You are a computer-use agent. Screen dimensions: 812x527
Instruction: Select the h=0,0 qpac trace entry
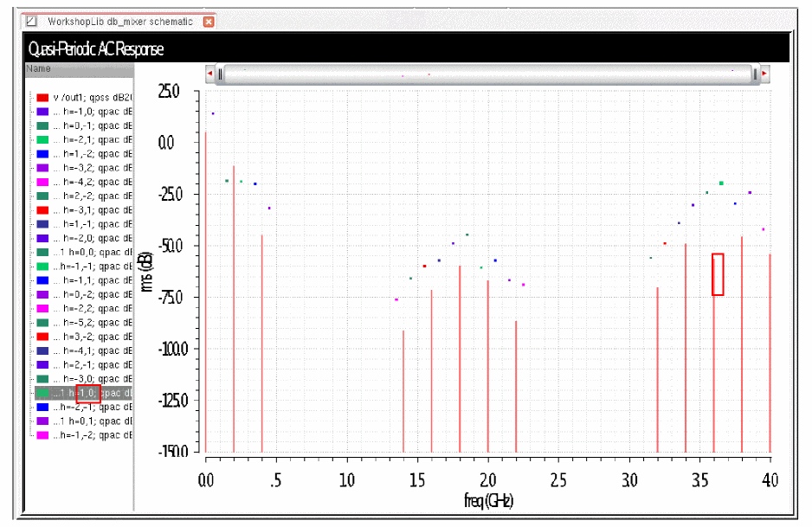click(x=84, y=252)
